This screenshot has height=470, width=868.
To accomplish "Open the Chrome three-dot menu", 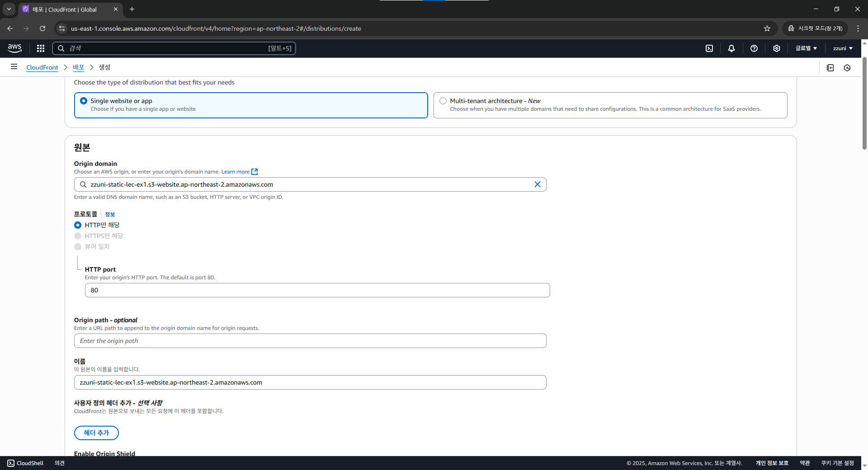I will click(x=858, y=28).
